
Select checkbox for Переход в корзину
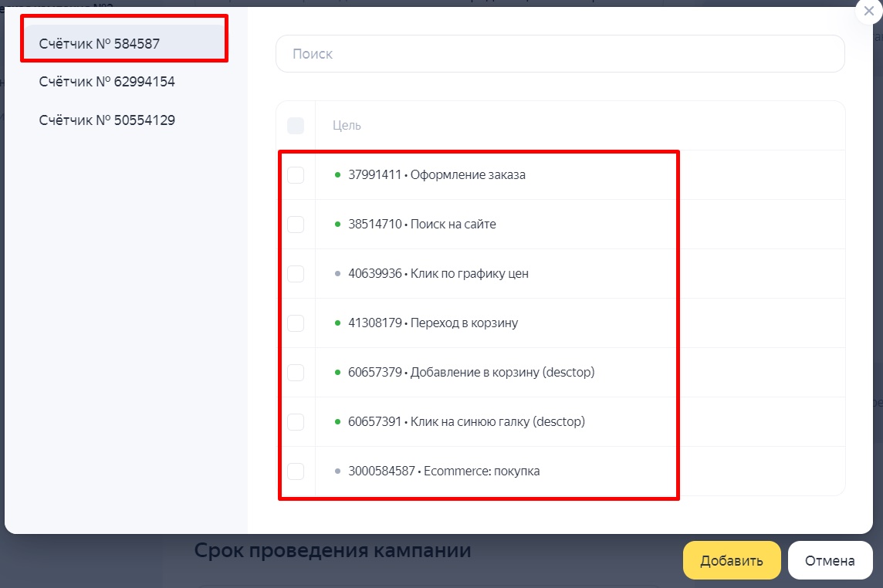pos(296,323)
